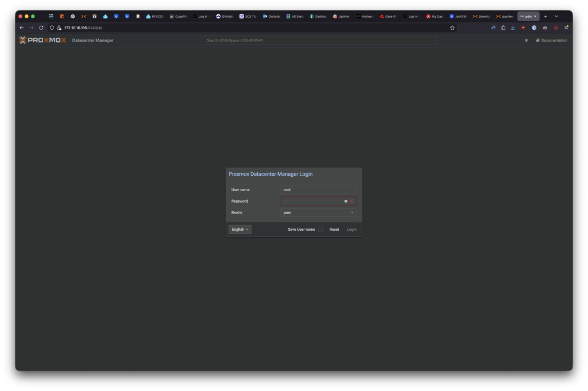Expand the Realm dropdown showing pam
588x391 pixels.
(x=318, y=212)
